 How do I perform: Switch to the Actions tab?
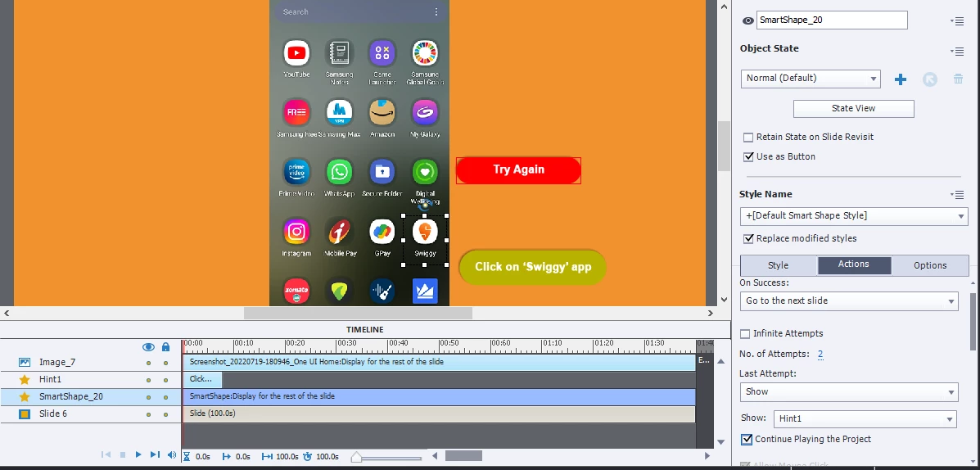click(x=854, y=265)
